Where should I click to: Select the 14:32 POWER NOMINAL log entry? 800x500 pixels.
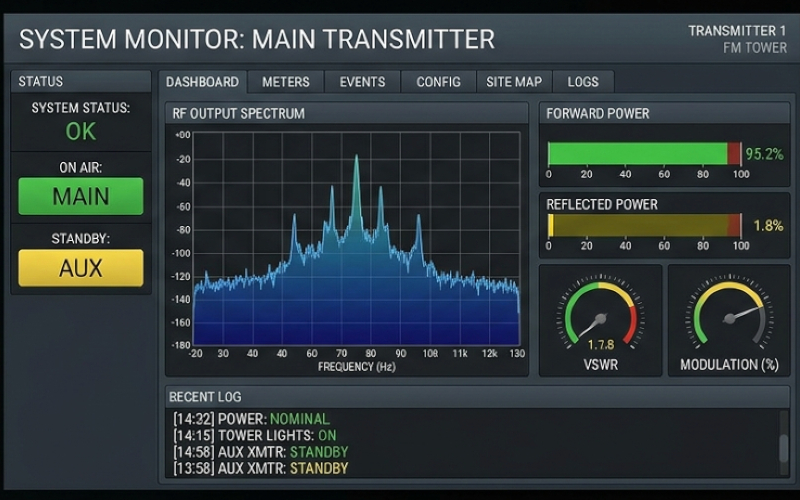click(251, 419)
